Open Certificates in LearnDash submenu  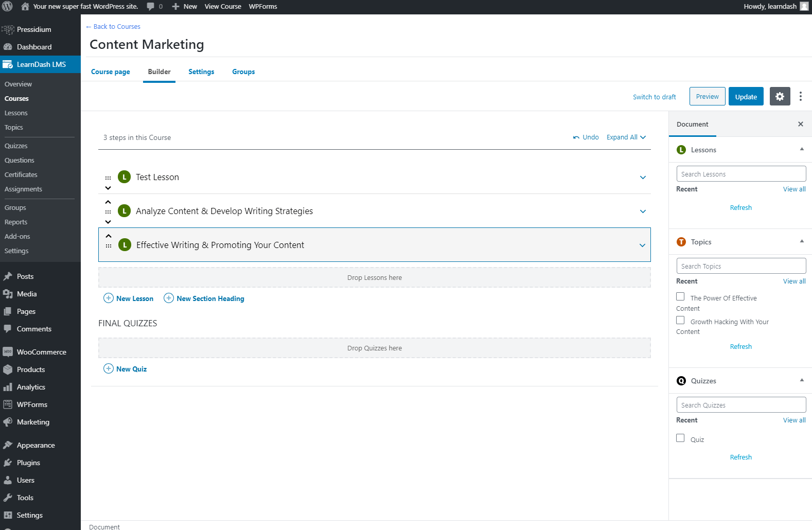click(x=21, y=175)
